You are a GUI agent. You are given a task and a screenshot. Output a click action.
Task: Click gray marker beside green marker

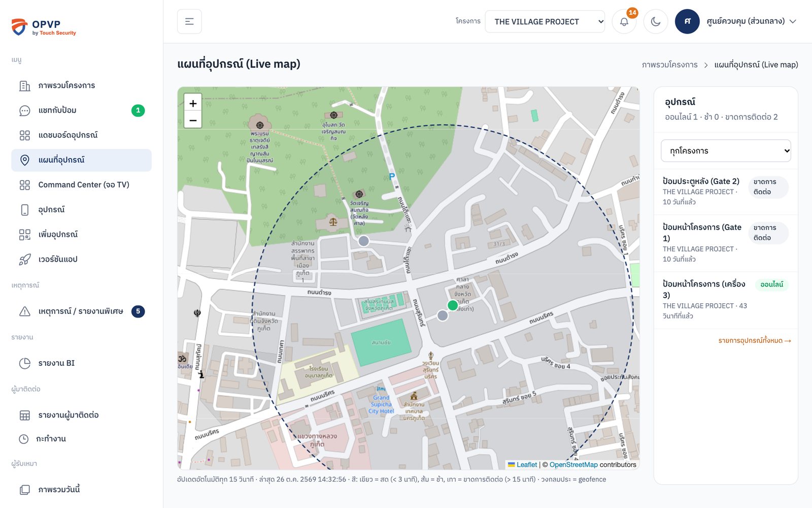443,315
